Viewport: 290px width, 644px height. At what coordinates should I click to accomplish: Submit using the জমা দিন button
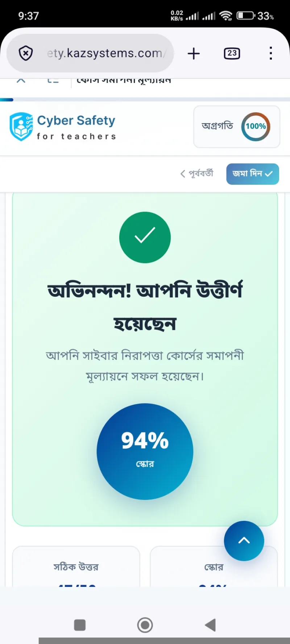pyautogui.click(x=253, y=174)
